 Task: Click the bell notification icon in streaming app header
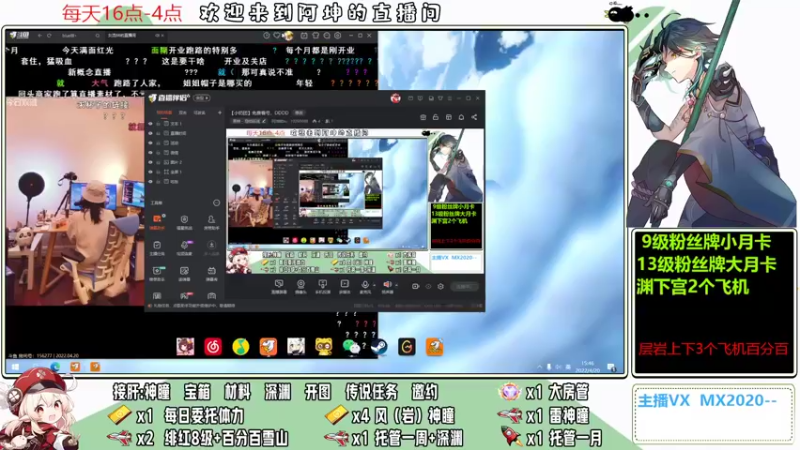coord(461,117)
